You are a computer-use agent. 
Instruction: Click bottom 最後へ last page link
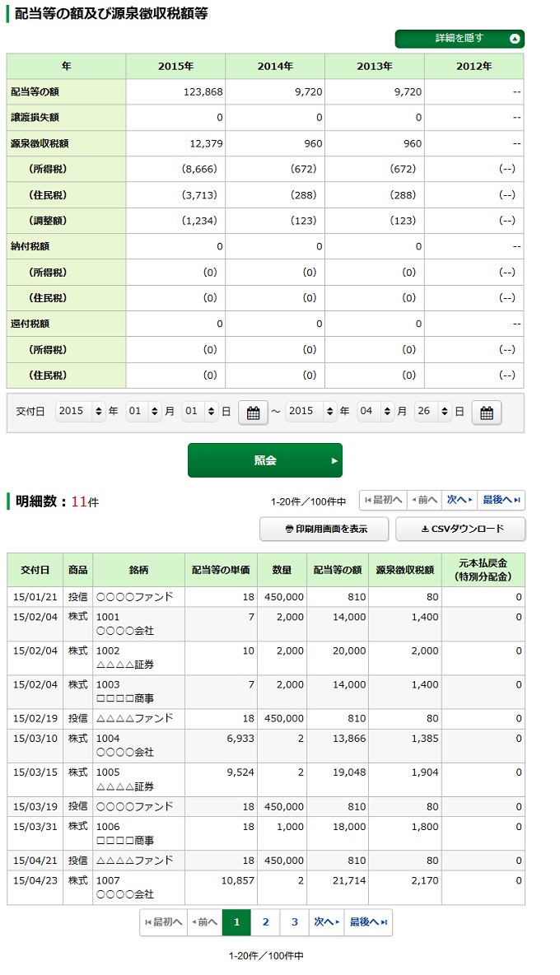(x=366, y=922)
